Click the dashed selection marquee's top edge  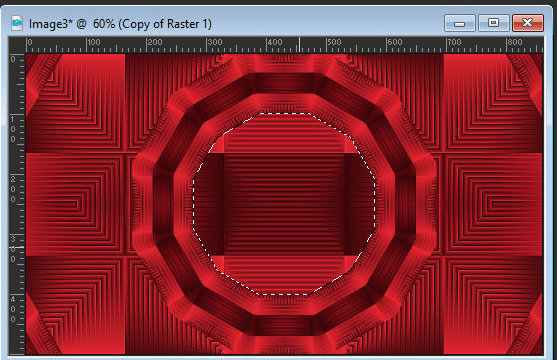point(284,113)
